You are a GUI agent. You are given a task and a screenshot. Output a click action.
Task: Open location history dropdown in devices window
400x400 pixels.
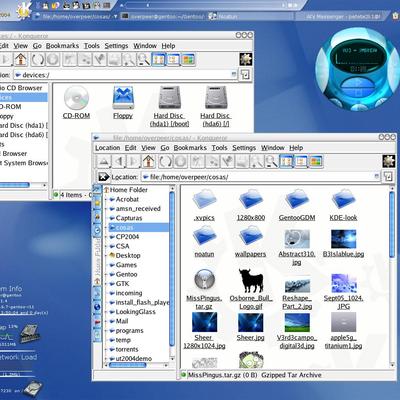[234, 74]
